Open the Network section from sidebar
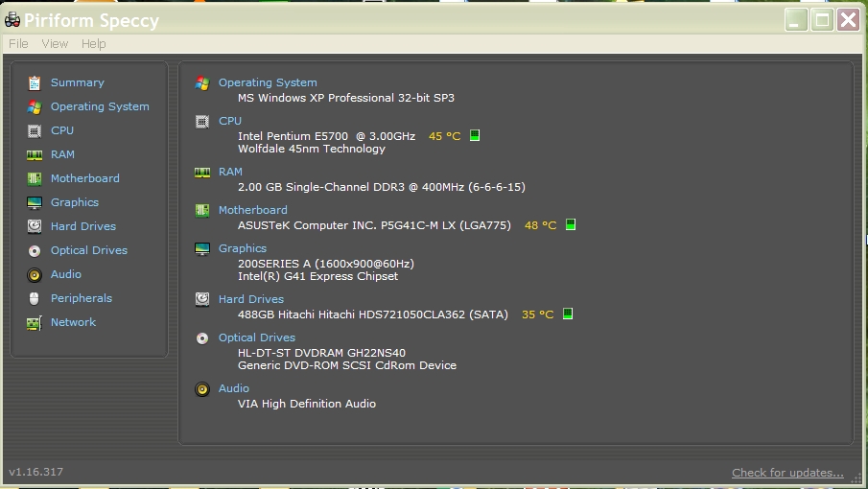This screenshot has height=489, width=868. point(73,322)
